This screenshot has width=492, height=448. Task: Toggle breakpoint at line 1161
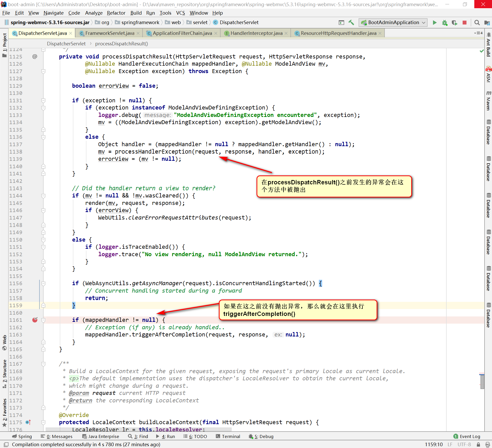[35, 320]
